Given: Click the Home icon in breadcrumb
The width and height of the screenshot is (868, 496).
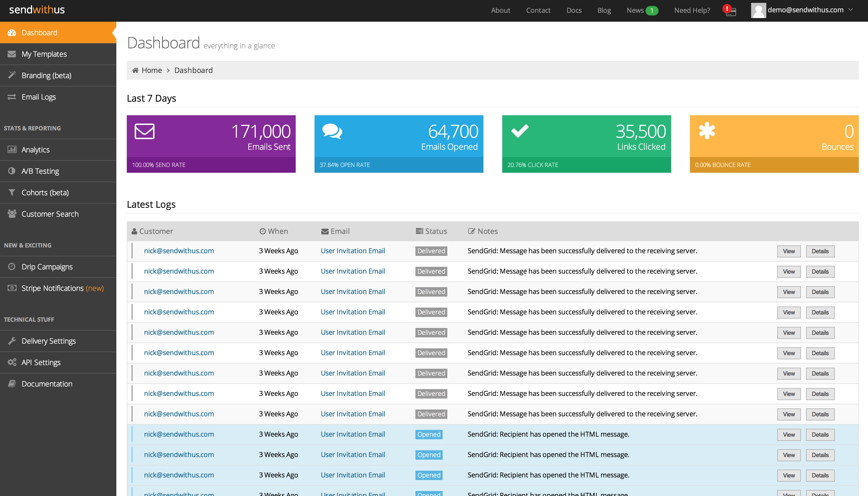Looking at the screenshot, I should [135, 71].
